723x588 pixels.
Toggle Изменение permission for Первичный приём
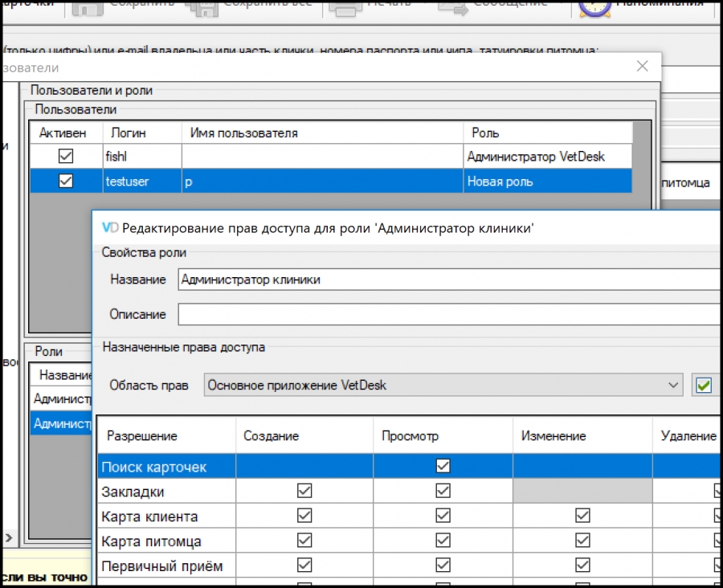(x=583, y=565)
